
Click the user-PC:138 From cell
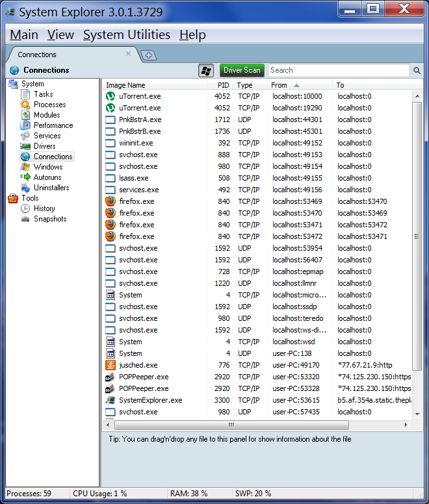(x=292, y=353)
